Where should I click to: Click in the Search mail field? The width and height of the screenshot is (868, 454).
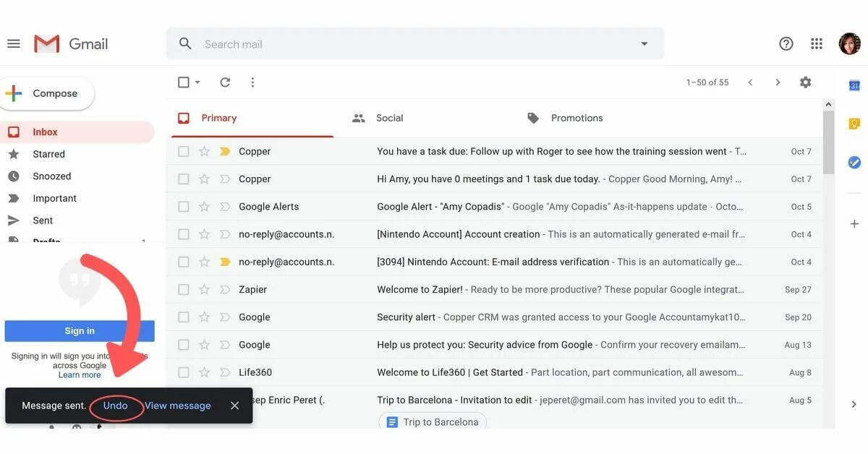(x=414, y=44)
